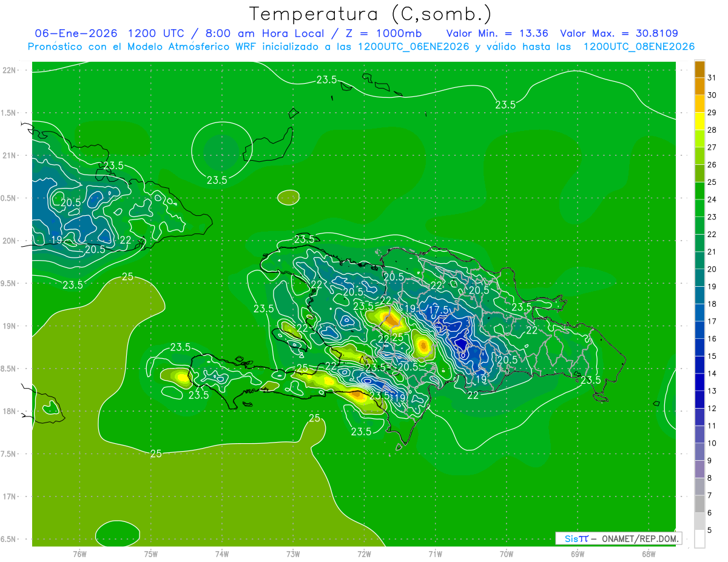
Task: Click the '21N' latitude axis label
Action: coord(10,156)
